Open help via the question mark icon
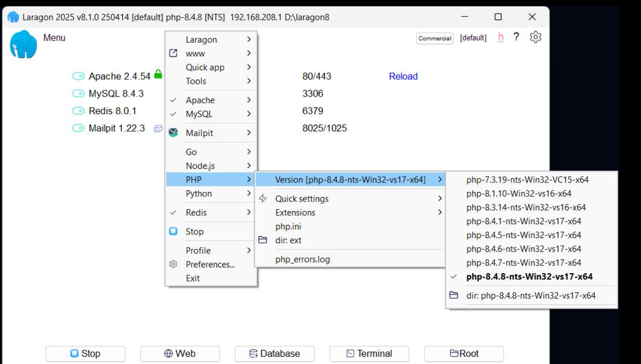 coord(516,37)
